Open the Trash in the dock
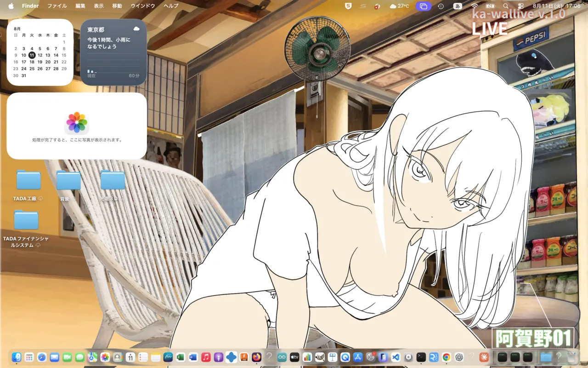 [x=571, y=357]
